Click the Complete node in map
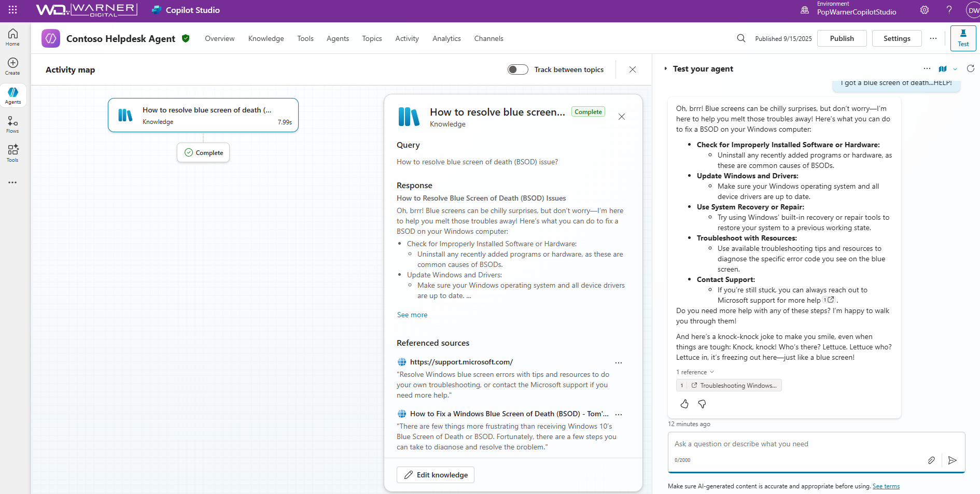 coord(203,152)
